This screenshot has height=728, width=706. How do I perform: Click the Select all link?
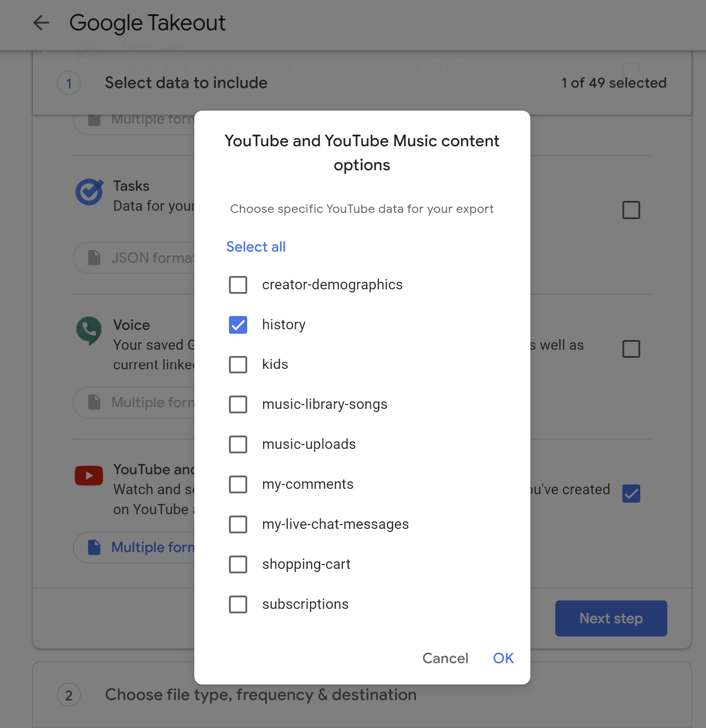(256, 247)
